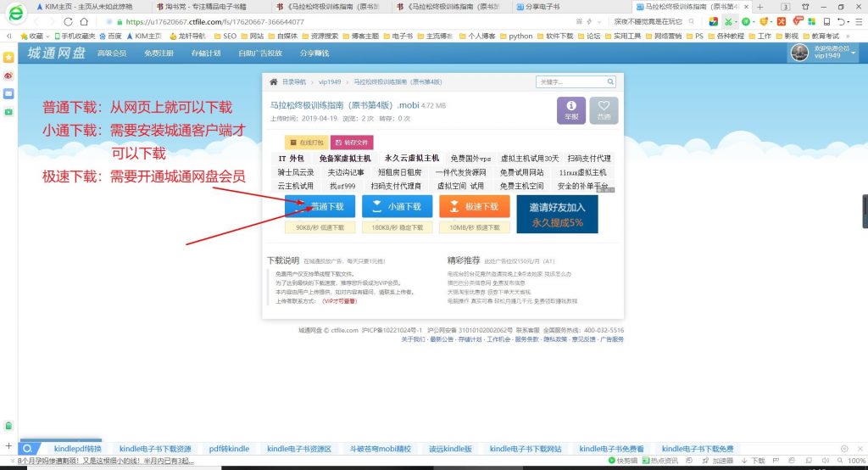Open the SEO bookmark folder

(225, 36)
